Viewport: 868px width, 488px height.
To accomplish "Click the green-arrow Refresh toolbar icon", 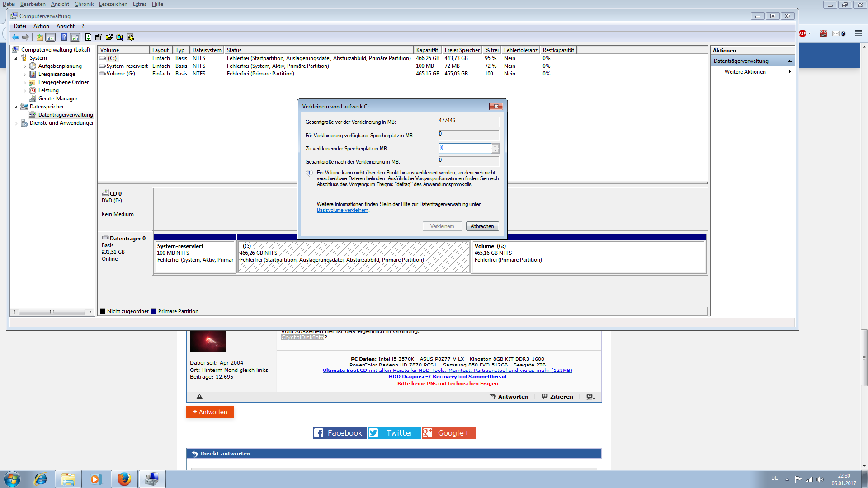I will (88, 37).
